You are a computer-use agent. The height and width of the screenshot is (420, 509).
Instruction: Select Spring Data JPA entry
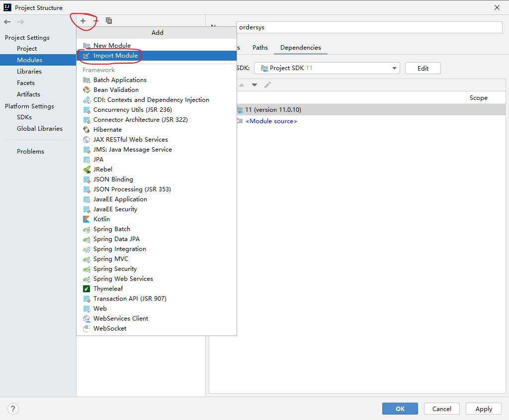coord(157,239)
